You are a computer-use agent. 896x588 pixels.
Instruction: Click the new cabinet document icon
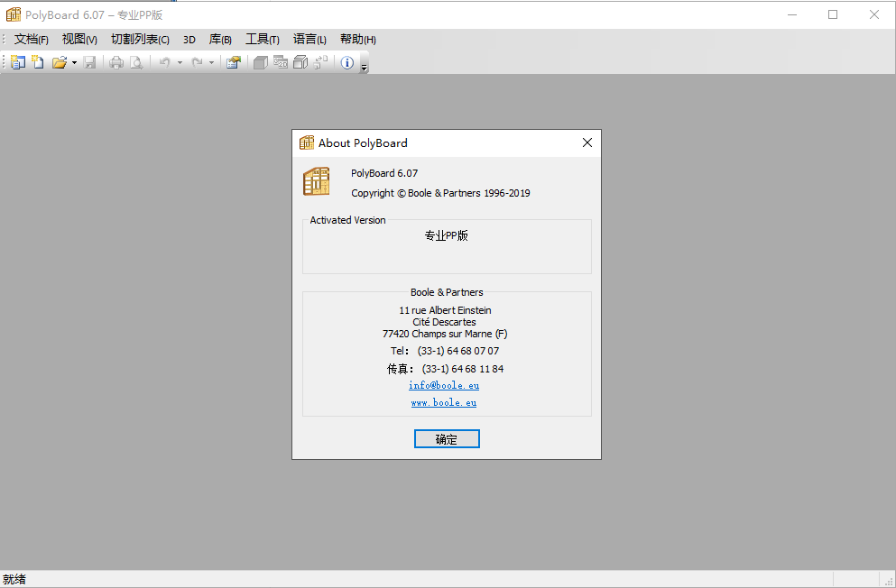(x=38, y=62)
